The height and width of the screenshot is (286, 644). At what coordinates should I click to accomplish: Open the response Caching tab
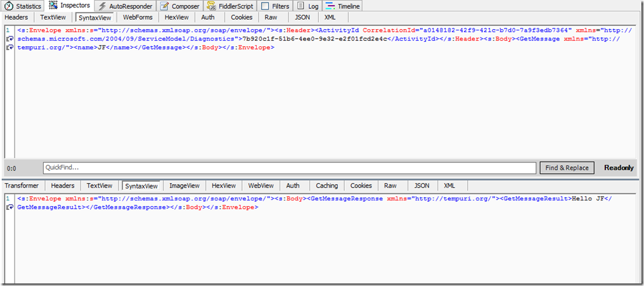coord(327,186)
